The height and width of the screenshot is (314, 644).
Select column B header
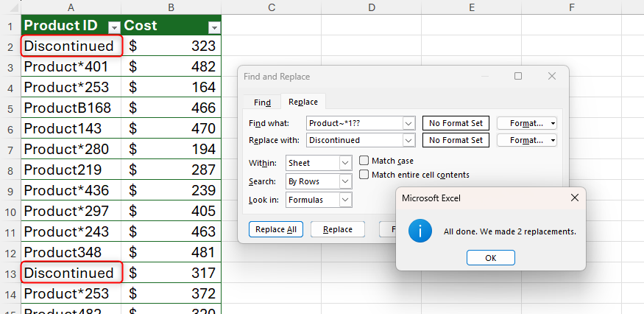click(x=171, y=7)
